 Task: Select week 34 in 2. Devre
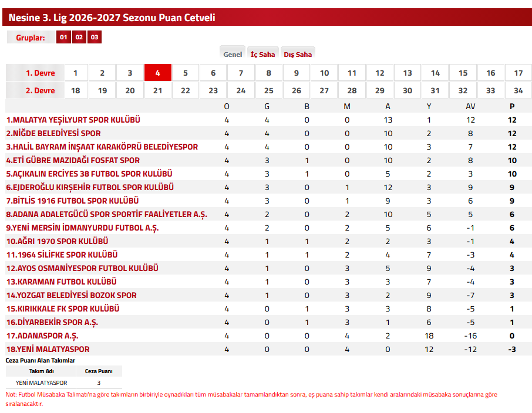(518, 90)
